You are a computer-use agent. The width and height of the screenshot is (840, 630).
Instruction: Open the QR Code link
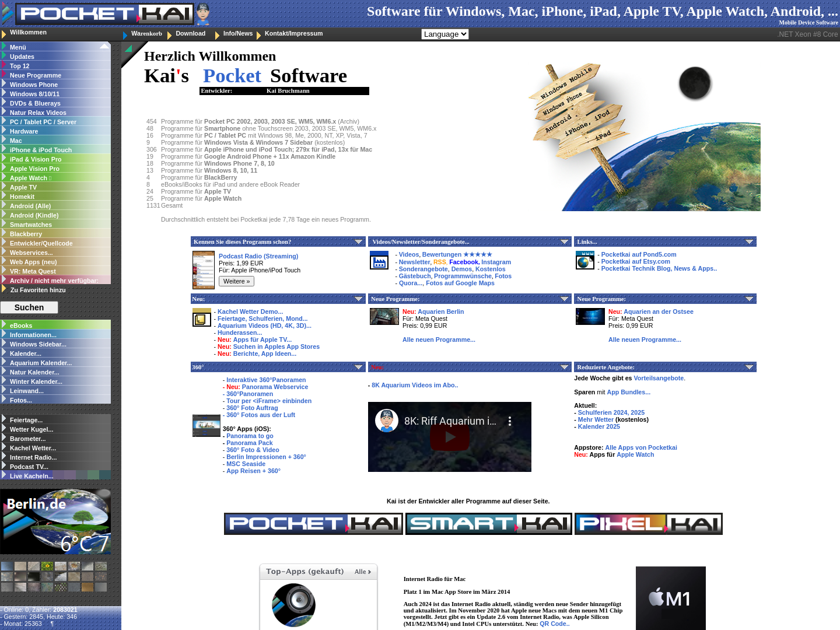(555, 624)
